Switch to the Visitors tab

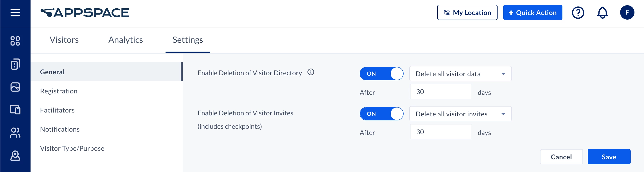pos(64,40)
